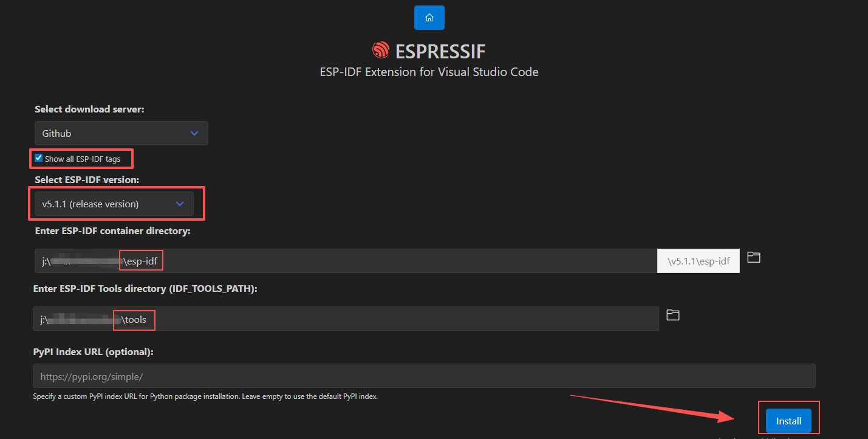This screenshot has height=439, width=868.
Task: Click the PyPI Index URL text box
Action: [x=423, y=376]
